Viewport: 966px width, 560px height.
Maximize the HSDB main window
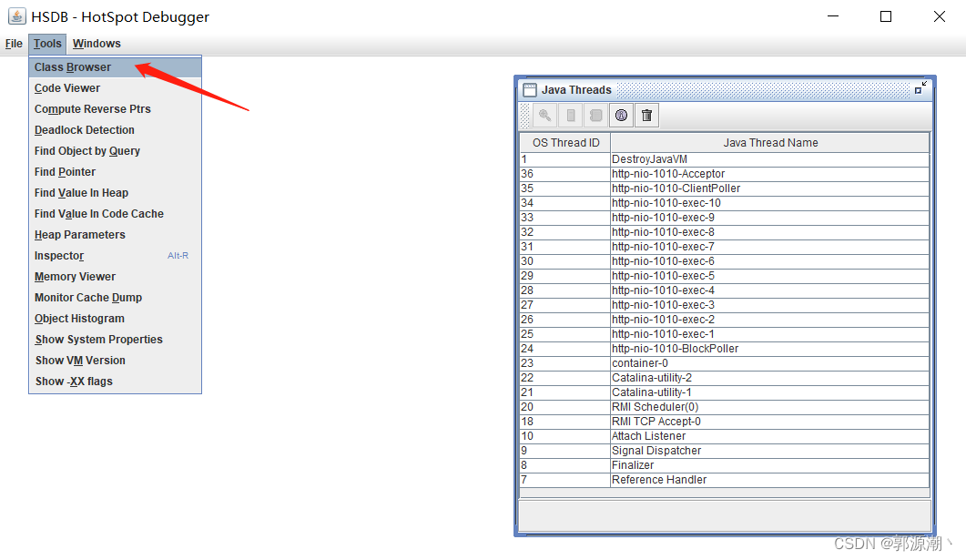(x=886, y=16)
